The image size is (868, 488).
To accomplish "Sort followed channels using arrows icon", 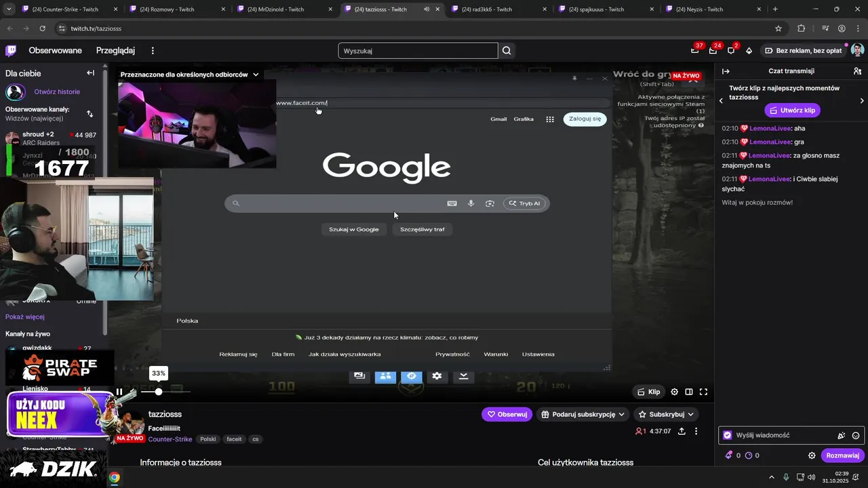I will (90, 114).
